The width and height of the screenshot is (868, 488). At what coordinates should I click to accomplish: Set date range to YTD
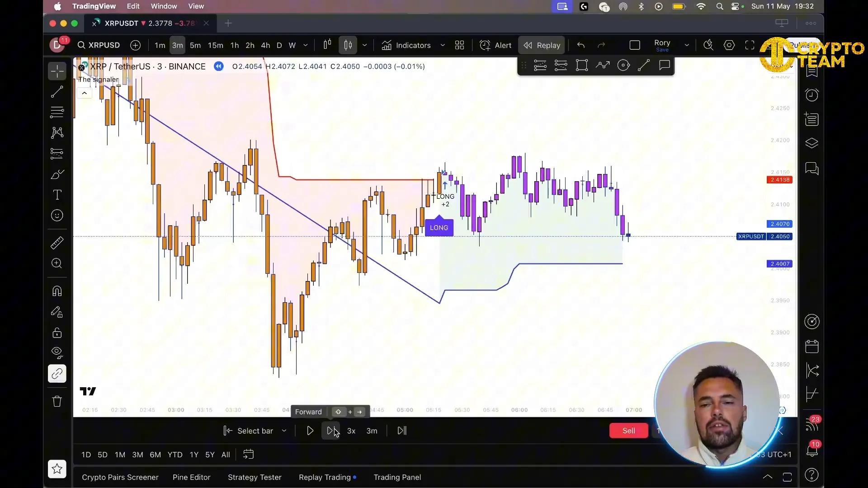click(x=175, y=455)
